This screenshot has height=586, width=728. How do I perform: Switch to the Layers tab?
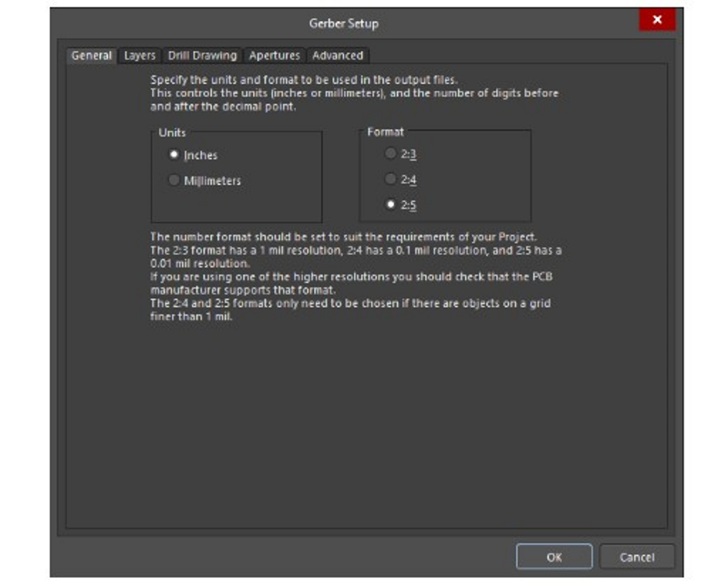coord(139,56)
